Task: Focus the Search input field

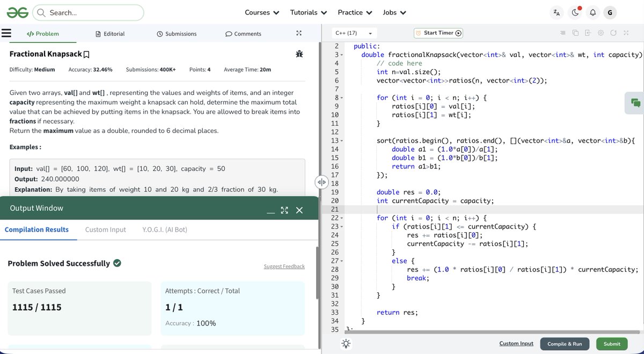Action: click(x=88, y=12)
